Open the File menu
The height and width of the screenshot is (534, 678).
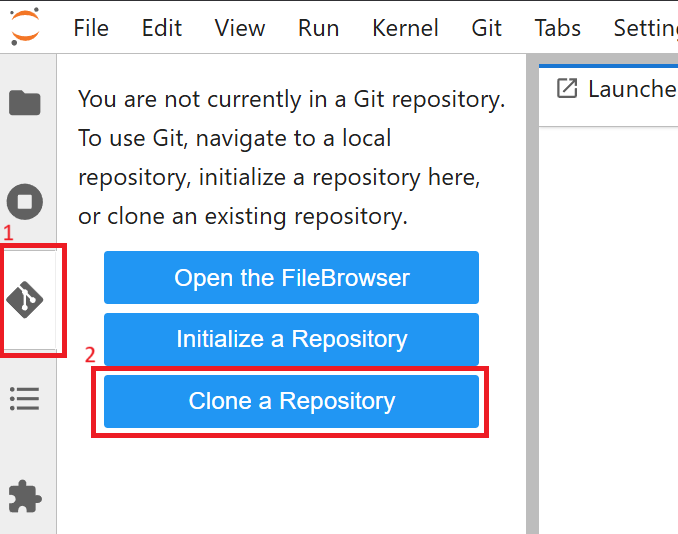tap(91, 27)
